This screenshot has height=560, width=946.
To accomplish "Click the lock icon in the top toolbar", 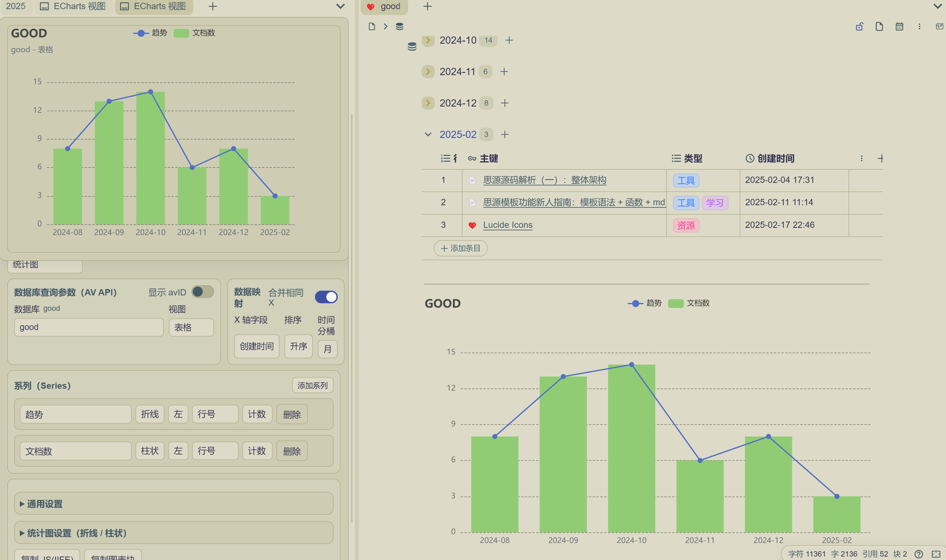I will [x=859, y=26].
